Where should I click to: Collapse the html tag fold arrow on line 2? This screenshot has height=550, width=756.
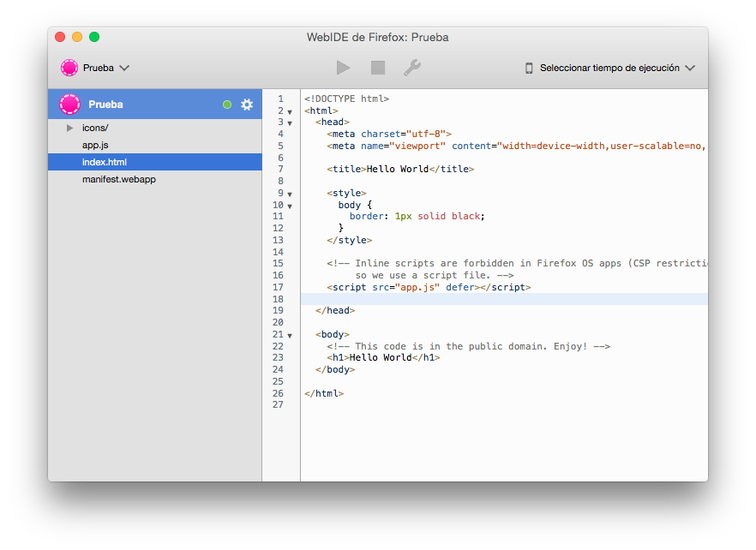(x=290, y=111)
